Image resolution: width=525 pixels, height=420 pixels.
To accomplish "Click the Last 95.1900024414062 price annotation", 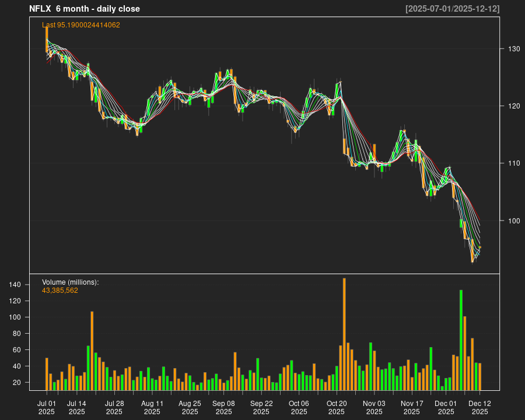I will pyautogui.click(x=80, y=25).
